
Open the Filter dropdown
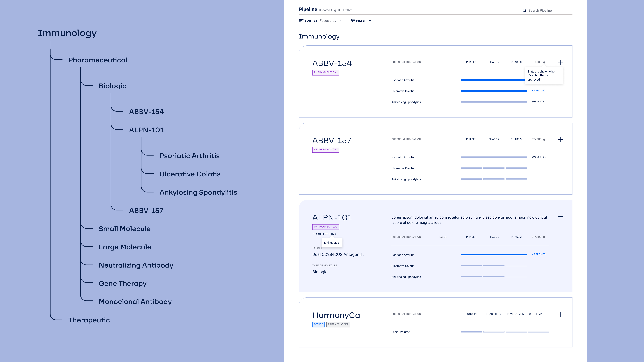point(361,21)
